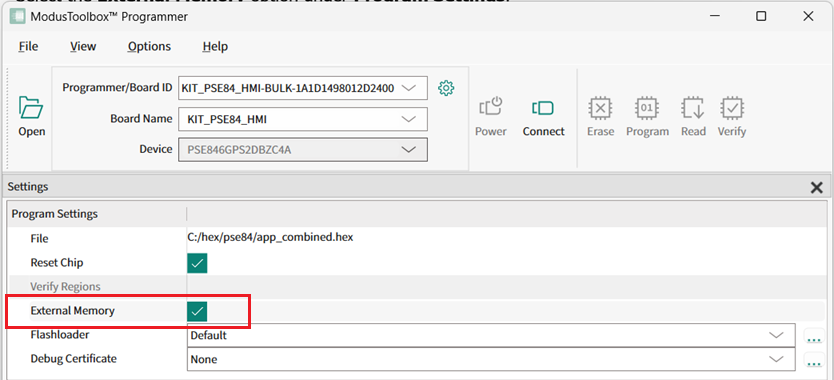Click the ModusToolbox Programmer app icon
The height and width of the screenshot is (380, 834).
(x=18, y=17)
